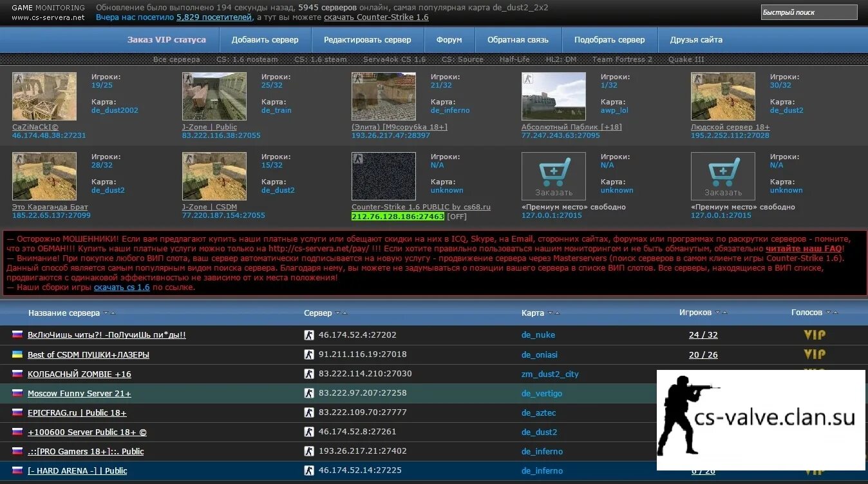Open the скачать Counter-Strike 1.6 link
This screenshot has height=484, width=868.
376,17
